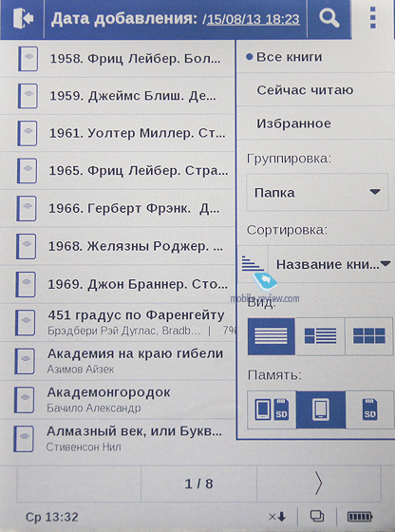Image resolution: width=395 pixels, height=532 pixels.
Task: Select simple list view icon
Action: (x=272, y=336)
